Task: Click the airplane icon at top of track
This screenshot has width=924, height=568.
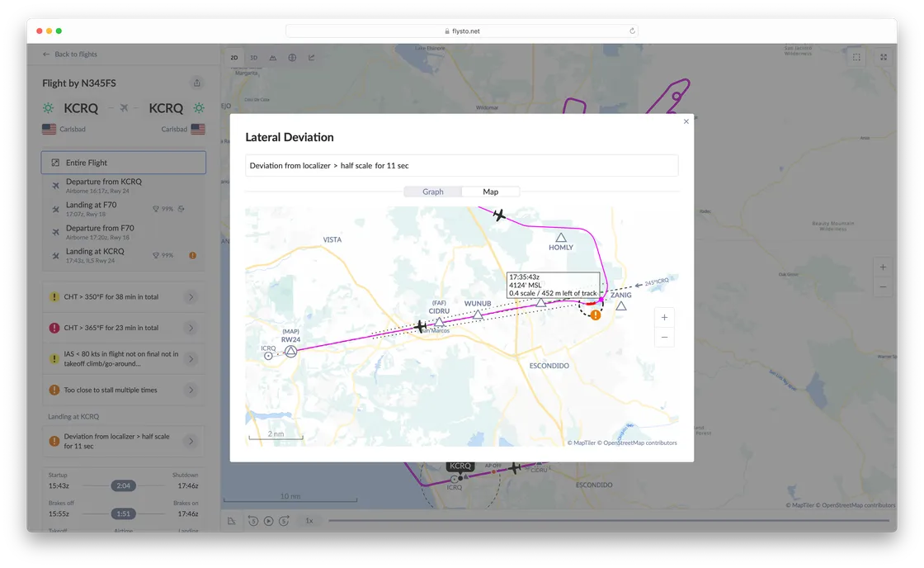Action: (499, 215)
